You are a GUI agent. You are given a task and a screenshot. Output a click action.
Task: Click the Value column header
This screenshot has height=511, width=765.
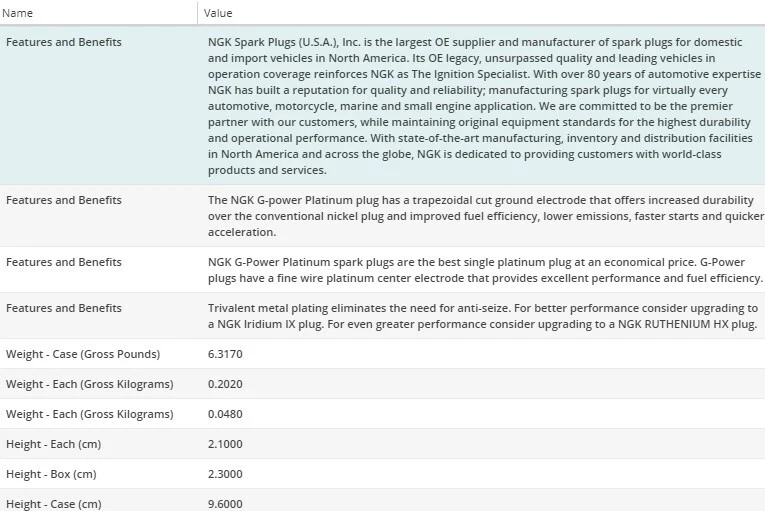(x=218, y=13)
